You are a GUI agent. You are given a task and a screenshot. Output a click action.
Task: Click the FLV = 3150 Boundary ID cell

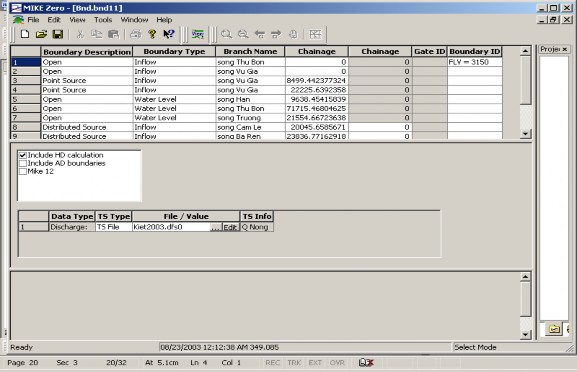[475, 62]
